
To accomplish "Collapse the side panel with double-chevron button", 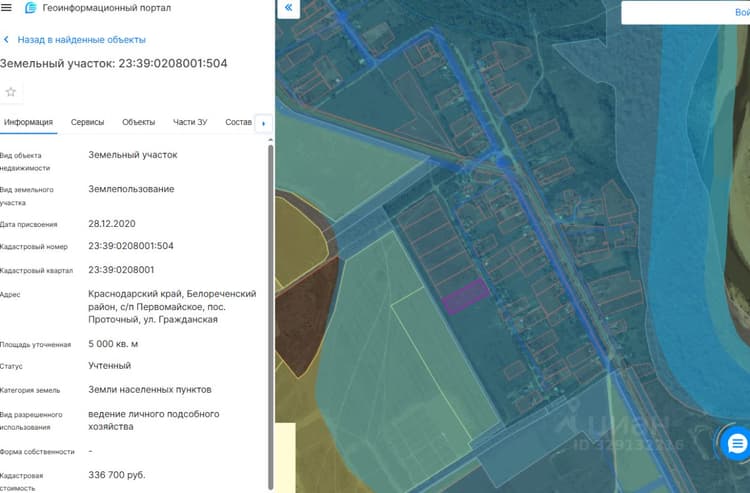I will 288,8.
